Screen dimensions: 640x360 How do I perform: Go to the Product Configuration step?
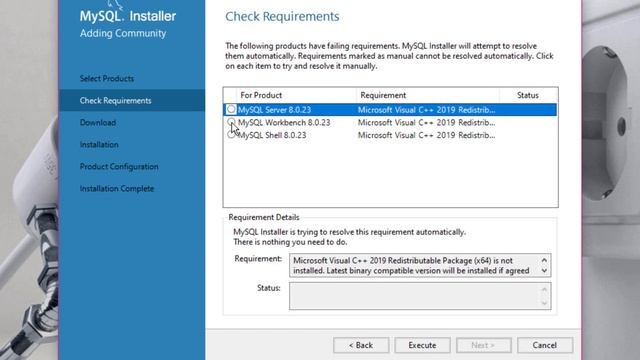(x=119, y=167)
